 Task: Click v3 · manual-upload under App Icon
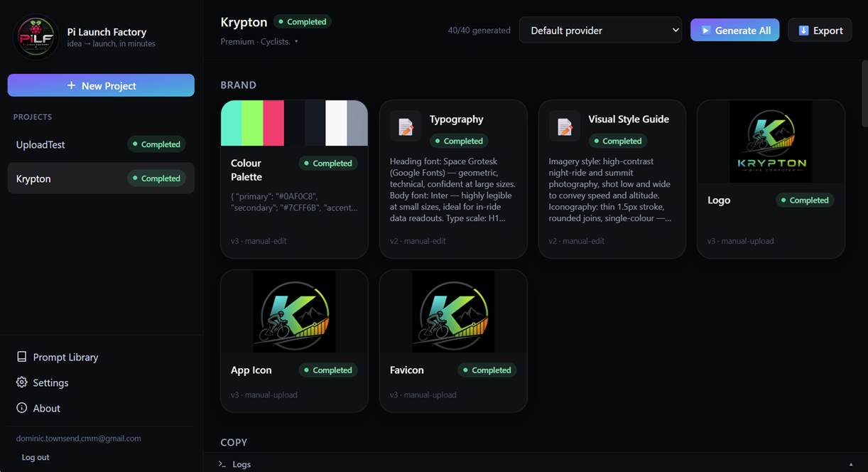coord(264,395)
